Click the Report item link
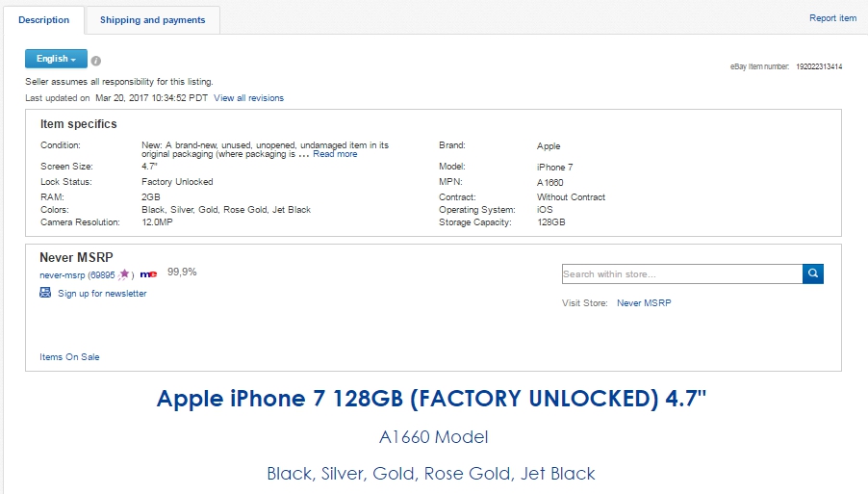This screenshot has width=868, height=494. click(832, 18)
